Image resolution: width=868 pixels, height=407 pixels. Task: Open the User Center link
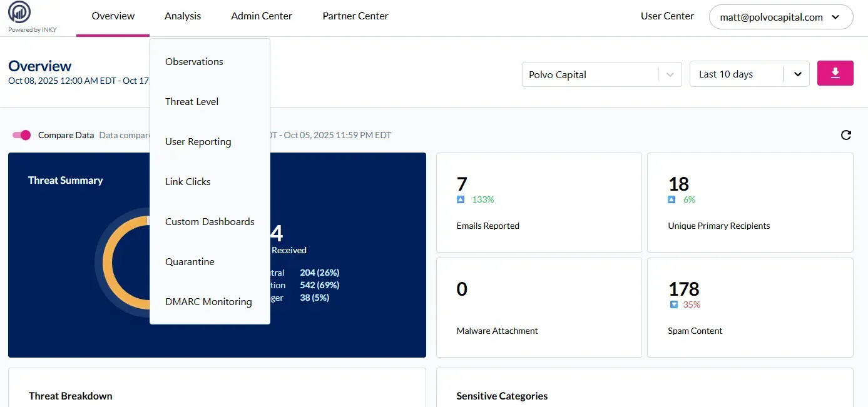pyautogui.click(x=667, y=16)
